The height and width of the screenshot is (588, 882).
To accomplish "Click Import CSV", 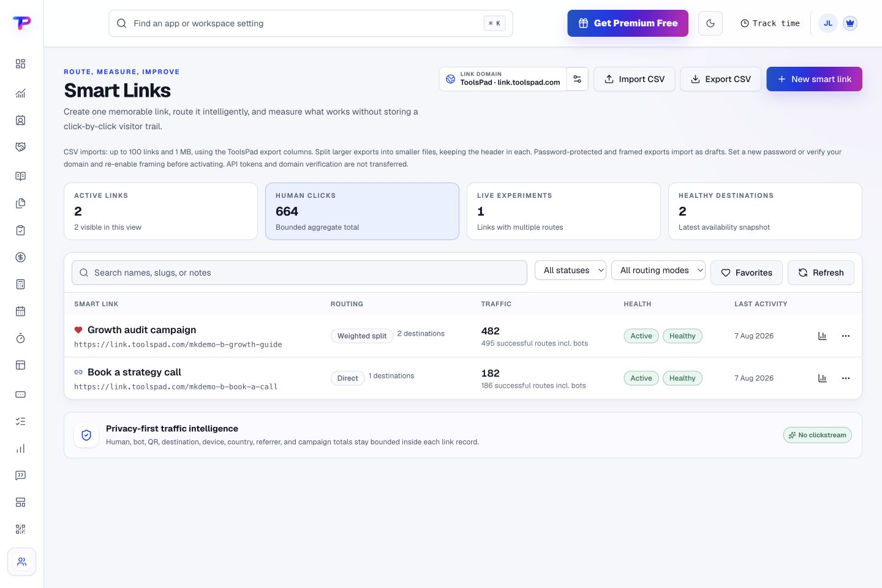I will tap(635, 79).
